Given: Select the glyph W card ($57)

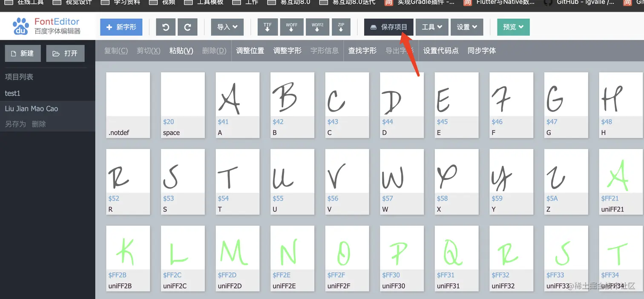Looking at the screenshot, I should (402, 181).
